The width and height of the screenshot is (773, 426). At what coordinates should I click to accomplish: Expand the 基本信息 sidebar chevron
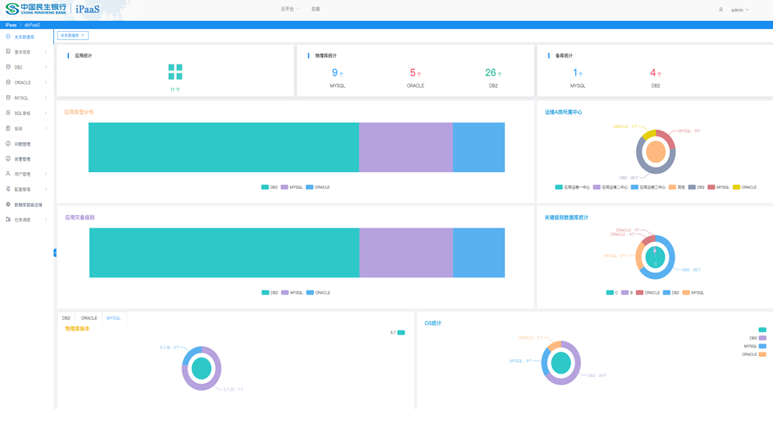[46, 52]
